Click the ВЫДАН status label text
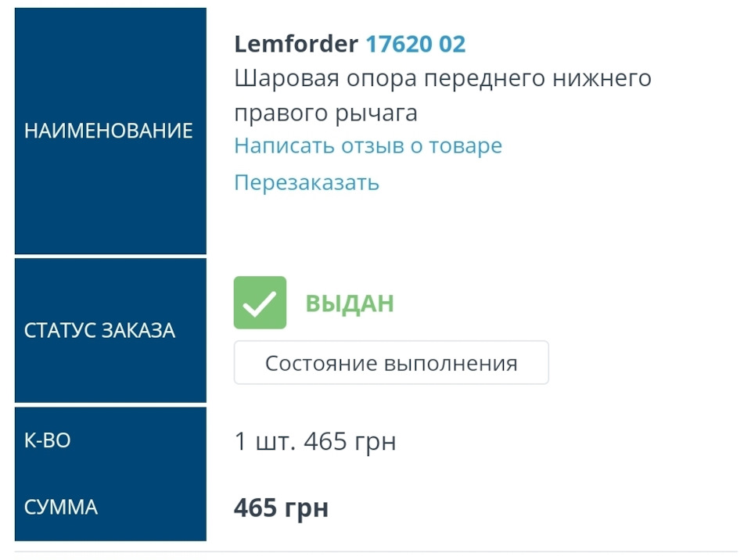 pyautogui.click(x=349, y=303)
